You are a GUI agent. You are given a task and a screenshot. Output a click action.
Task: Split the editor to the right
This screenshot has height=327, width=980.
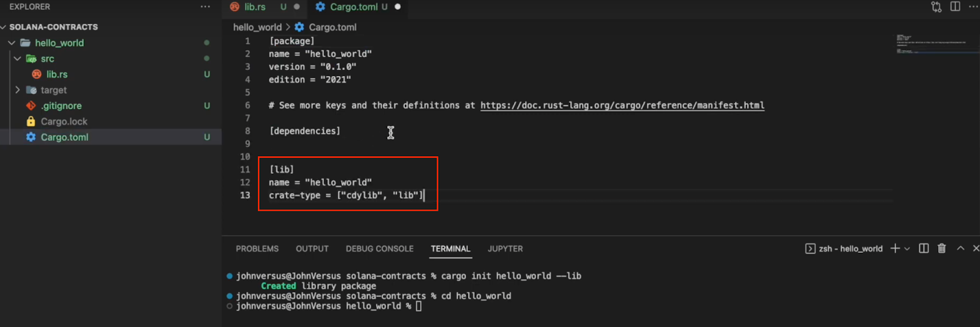(955, 7)
